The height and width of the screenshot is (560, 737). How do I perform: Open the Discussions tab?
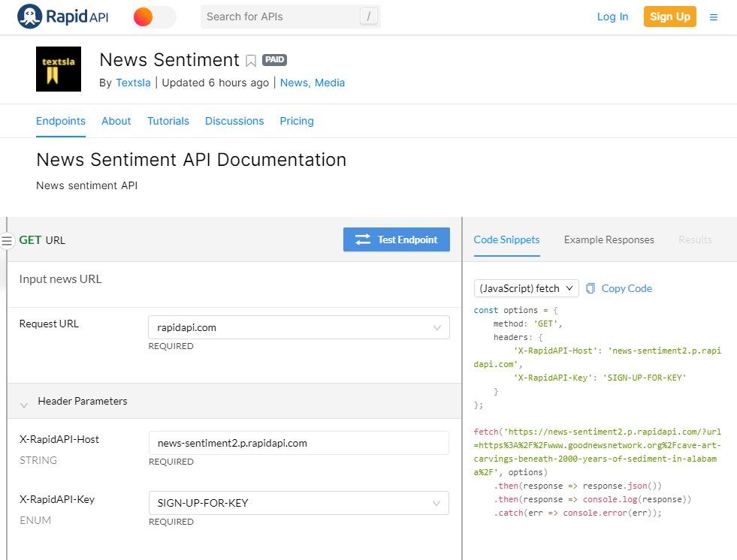(234, 121)
